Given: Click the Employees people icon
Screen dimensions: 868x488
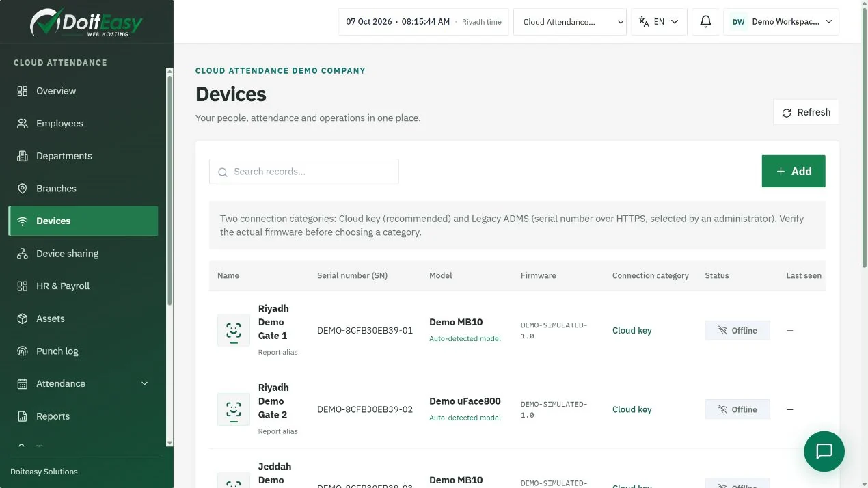Looking at the screenshot, I should pos(23,124).
